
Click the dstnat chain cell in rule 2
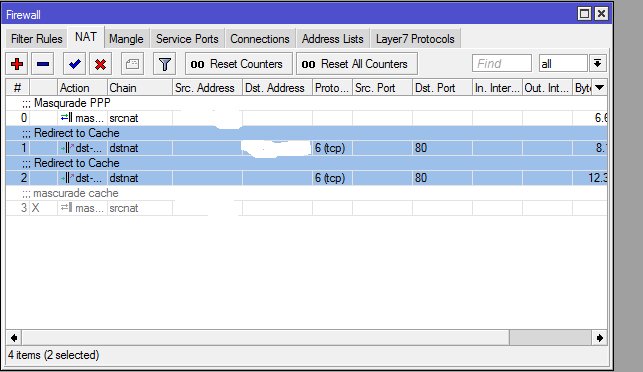(139, 178)
